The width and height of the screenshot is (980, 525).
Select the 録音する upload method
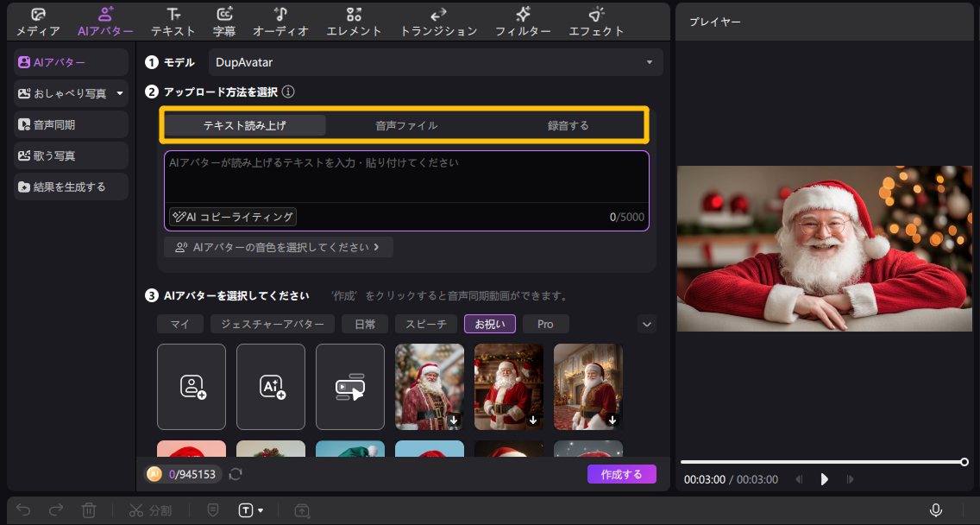569,124
